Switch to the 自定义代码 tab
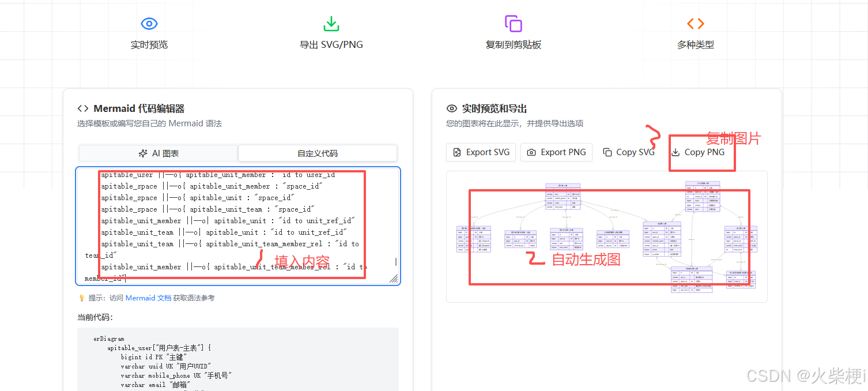The width and height of the screenshot is (868, 391). click(318, 153)
